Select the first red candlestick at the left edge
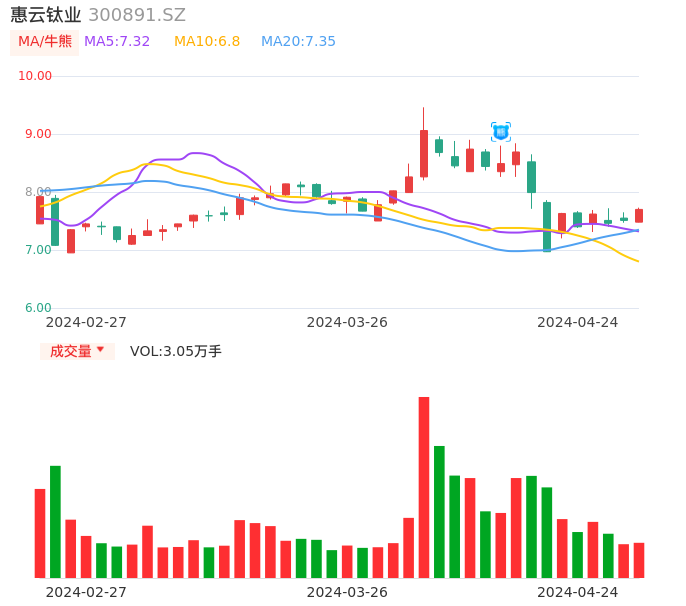 coord(40,210)
